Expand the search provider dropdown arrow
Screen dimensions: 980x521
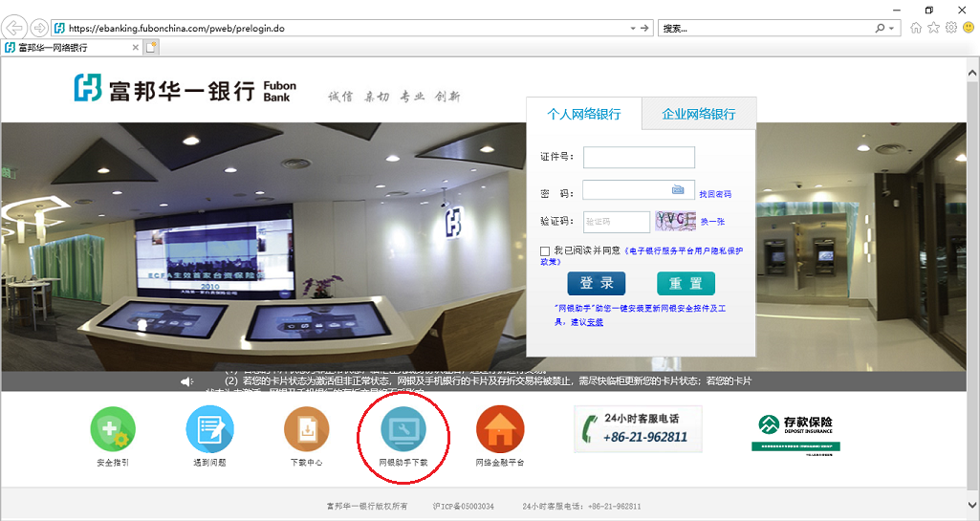[892, 29]
